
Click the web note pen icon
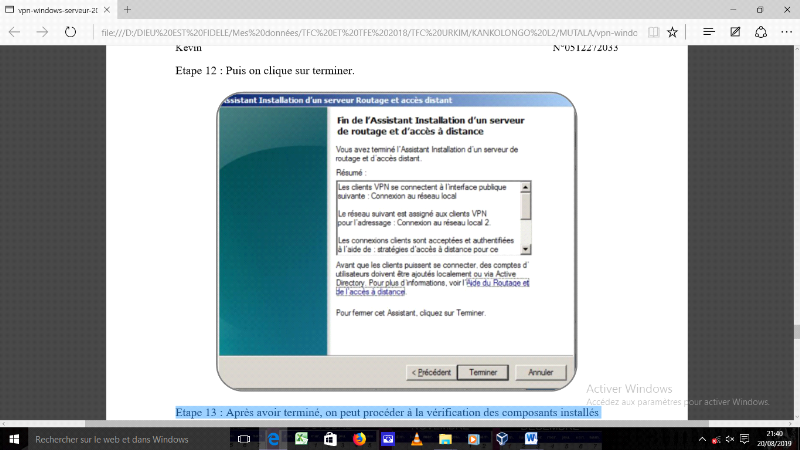(x=735, y=32)
